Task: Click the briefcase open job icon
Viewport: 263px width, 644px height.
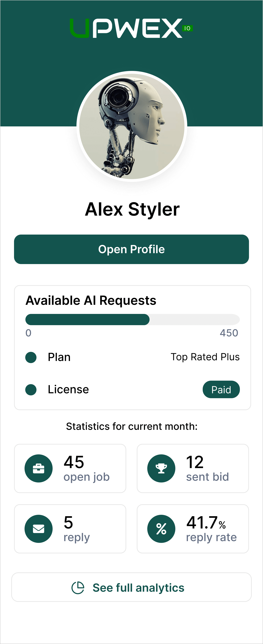Action: [38, 468]
